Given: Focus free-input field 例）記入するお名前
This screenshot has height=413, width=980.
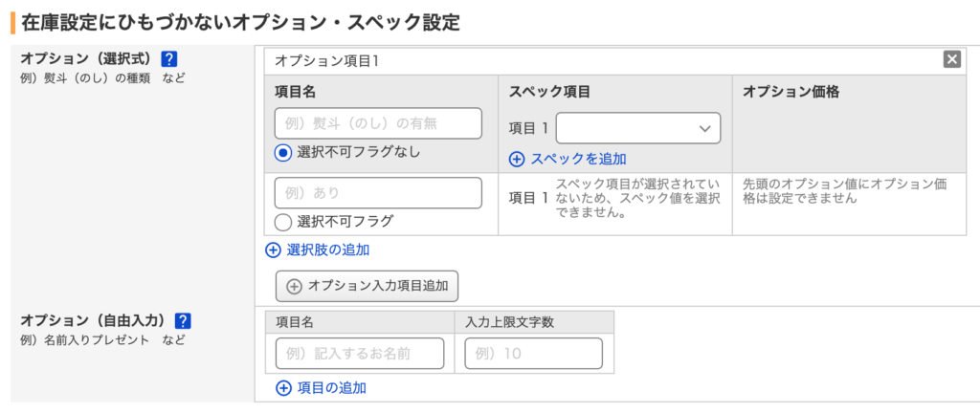Looking at the screenshot, I should (360, 354).
